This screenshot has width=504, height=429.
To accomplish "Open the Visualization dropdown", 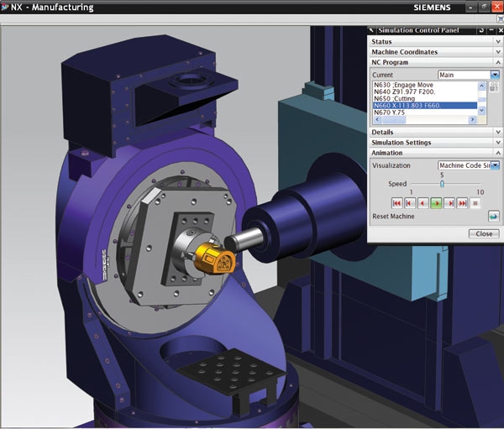I will pyautogui.click(x=496, y=165).
